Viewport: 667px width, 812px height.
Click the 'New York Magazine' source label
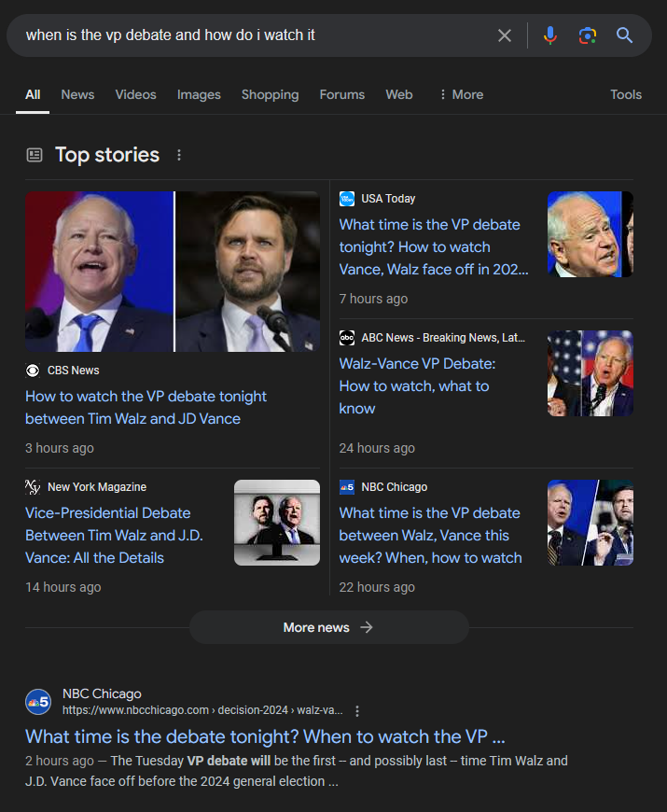coord(97,487)
